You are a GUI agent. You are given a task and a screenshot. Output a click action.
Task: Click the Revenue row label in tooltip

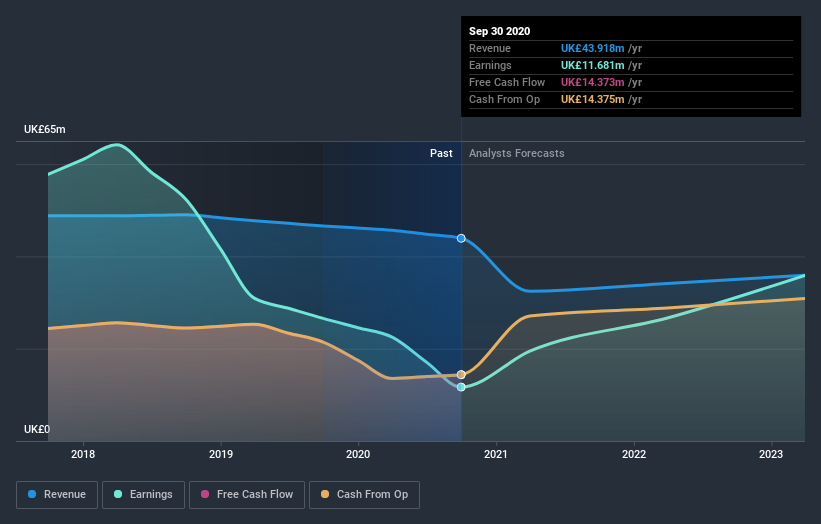click(490, 48)
